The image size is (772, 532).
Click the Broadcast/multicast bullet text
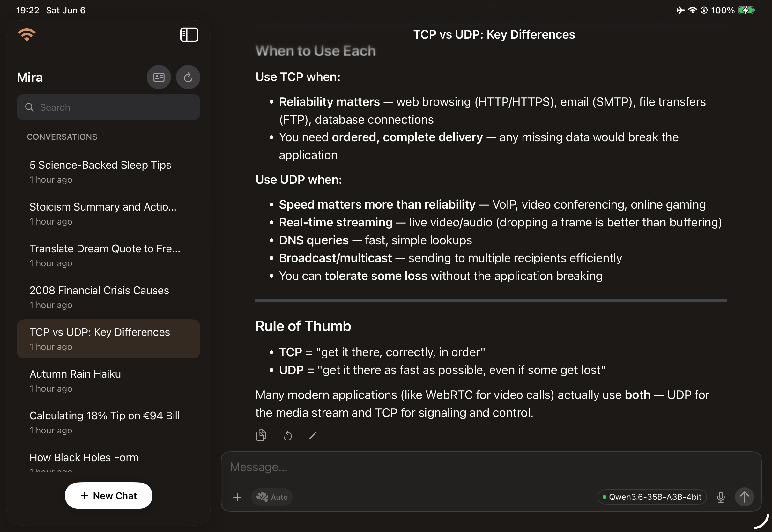click(x=450, y=258)
